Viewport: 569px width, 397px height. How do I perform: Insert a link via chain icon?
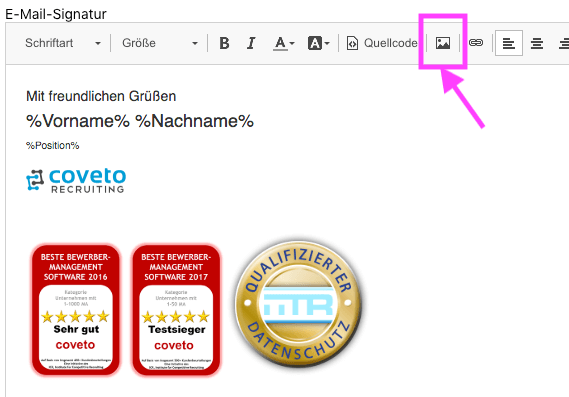click(476, 43)
